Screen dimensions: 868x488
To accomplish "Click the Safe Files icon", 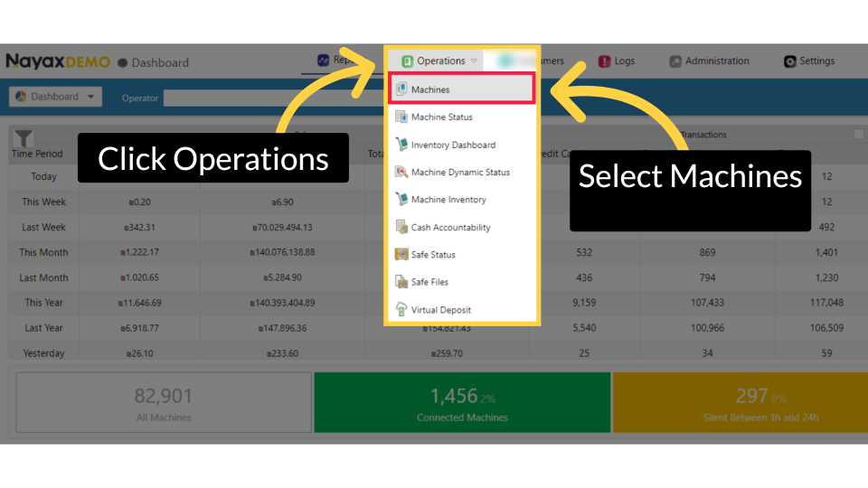I will coord(401,282).
